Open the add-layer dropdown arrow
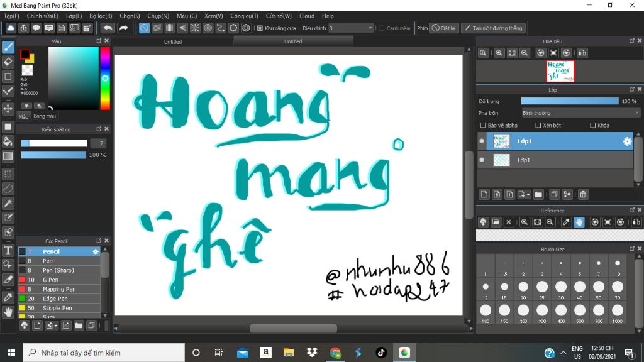The height and width of the screenshot is (362, 644). click(x=528, y=195)
